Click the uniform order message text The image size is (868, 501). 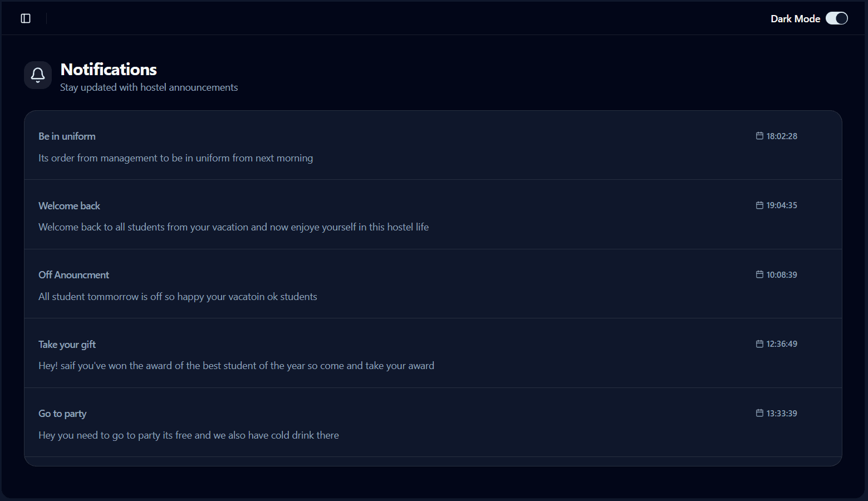175,158
